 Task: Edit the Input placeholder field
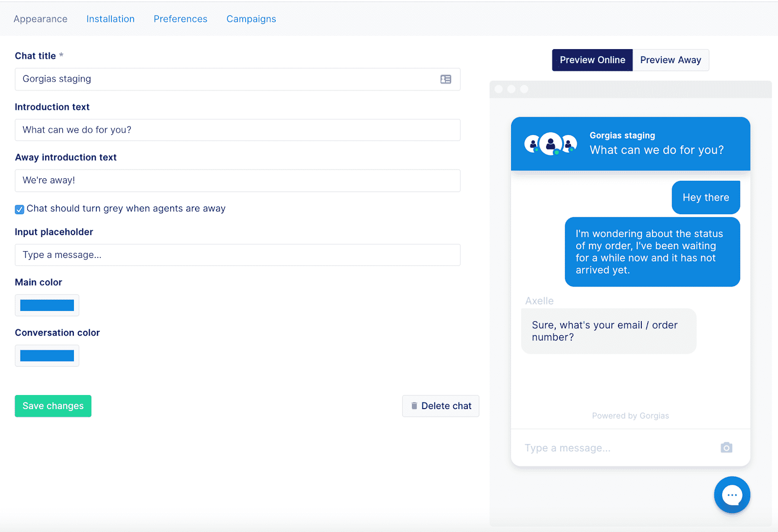click(x=237, y=255)
